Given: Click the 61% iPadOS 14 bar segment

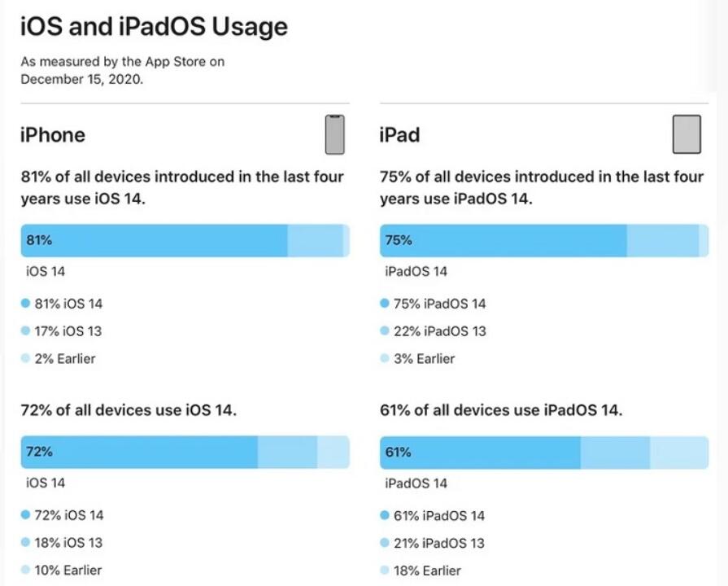Looking at the screenshot, I should click(x=480, y=453).
